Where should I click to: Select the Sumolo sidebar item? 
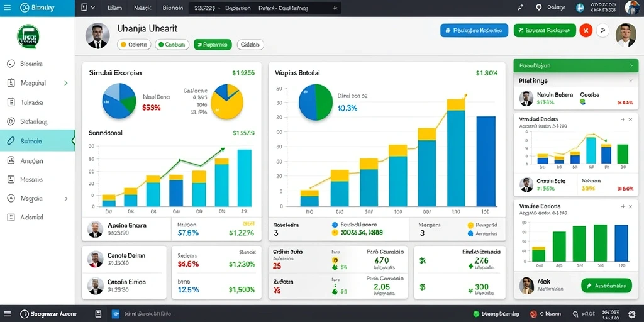[37, 141]
